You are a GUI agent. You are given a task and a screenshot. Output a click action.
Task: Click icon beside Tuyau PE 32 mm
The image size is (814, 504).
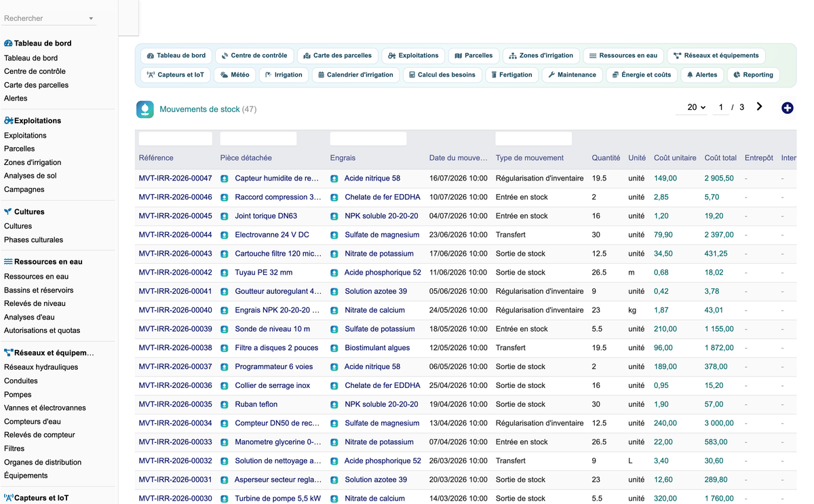coord(225,273)
